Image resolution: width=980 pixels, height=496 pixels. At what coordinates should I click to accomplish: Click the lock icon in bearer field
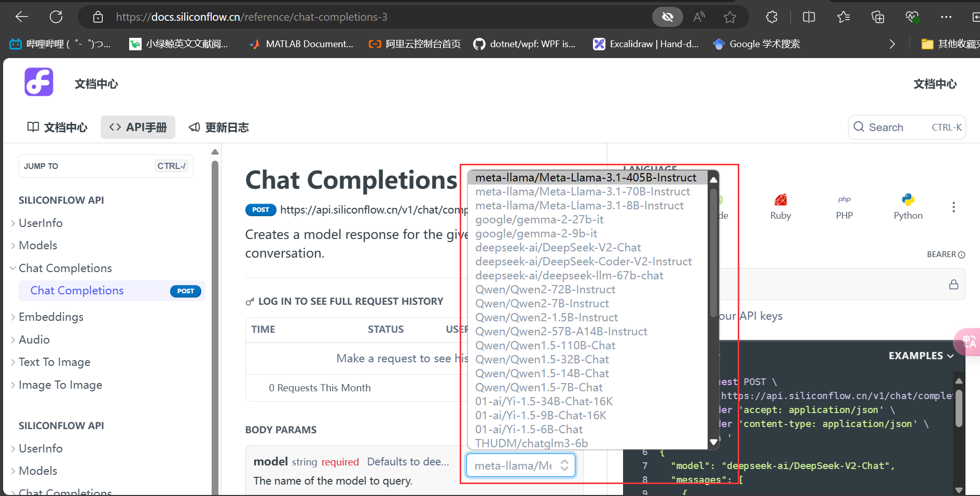pos(954,285)
